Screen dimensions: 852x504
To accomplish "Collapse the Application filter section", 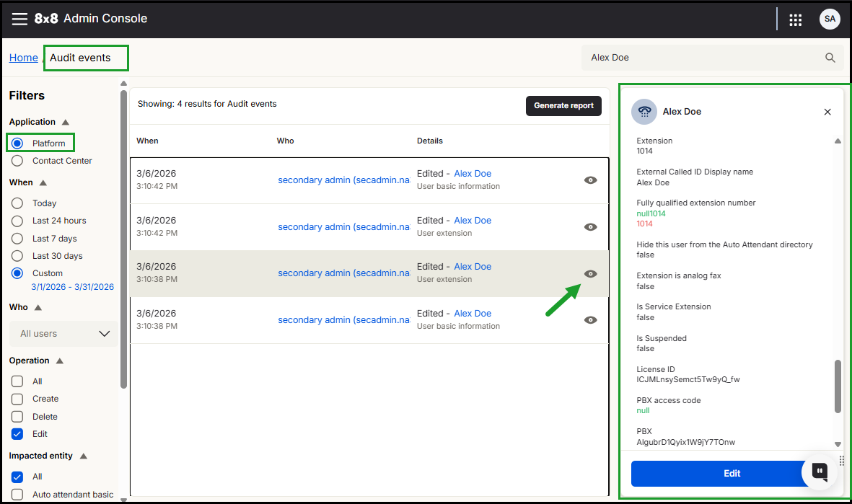I will [65, 122].
